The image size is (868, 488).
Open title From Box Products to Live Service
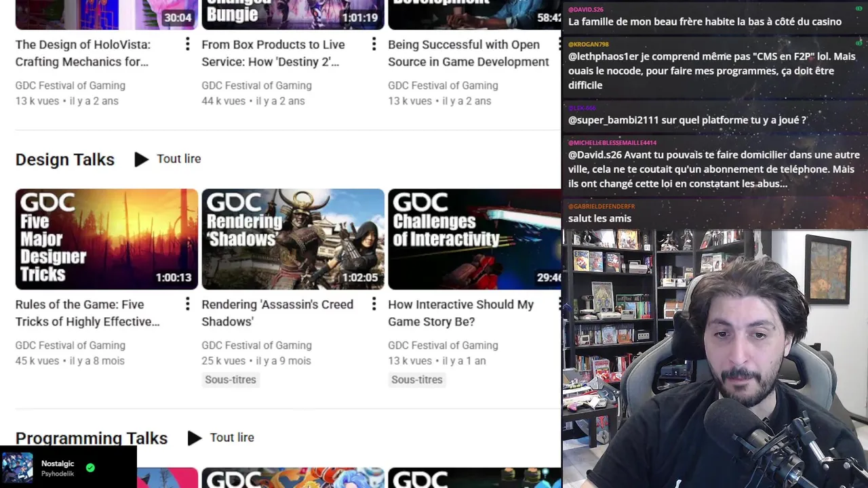click(x=273, y=53)
